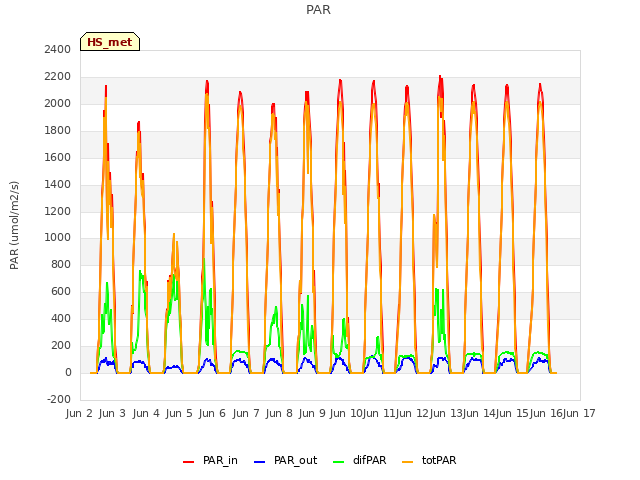
Task: Click the PAR chart title
Action: [318, 10]
